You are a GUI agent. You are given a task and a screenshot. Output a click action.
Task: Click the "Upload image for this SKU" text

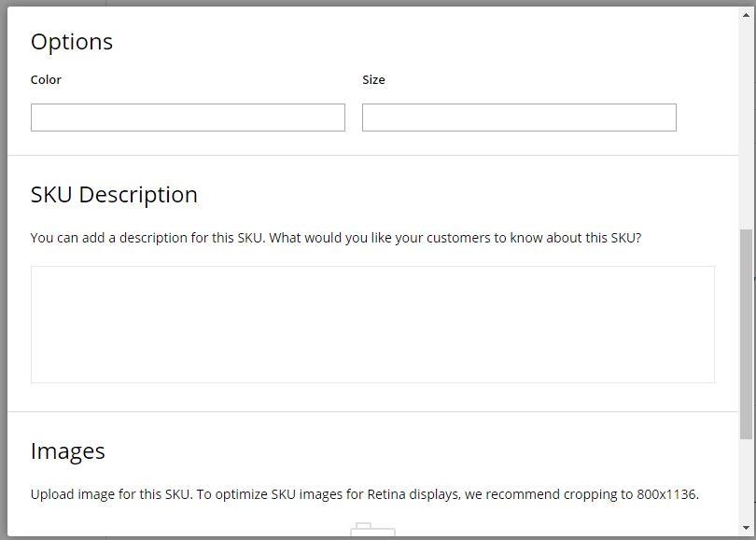pos(111,494)
